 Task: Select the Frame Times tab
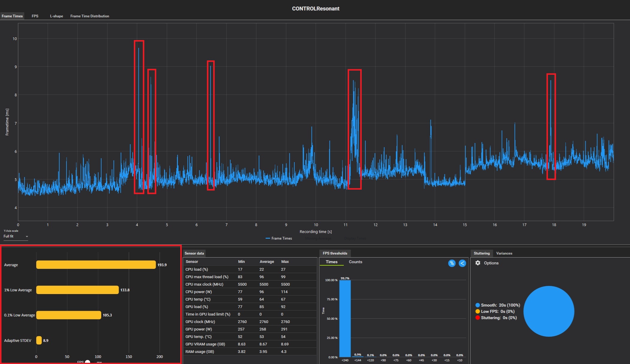12,16
